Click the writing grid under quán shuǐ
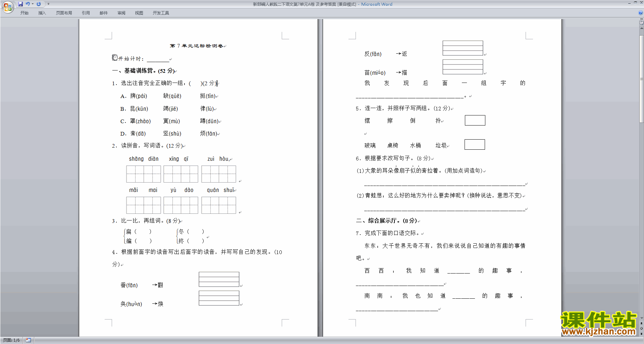Viewport: 644px width, 344px height. click(x=219, y=205)
